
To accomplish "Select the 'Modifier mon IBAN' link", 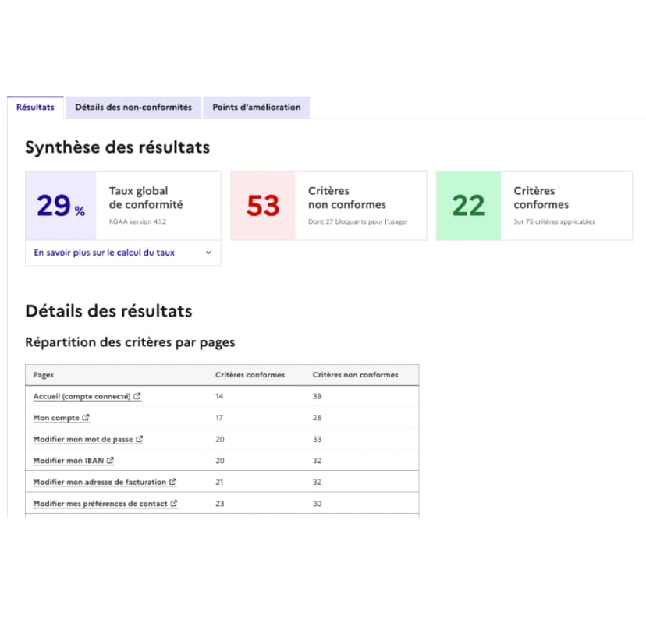I will pos(69,460).
